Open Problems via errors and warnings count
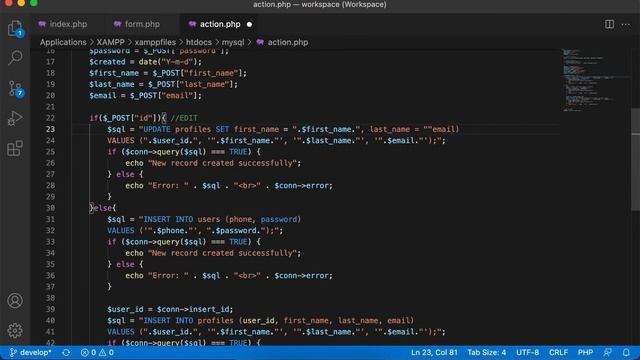Screen dimensions: 640x360 point(97,352)
